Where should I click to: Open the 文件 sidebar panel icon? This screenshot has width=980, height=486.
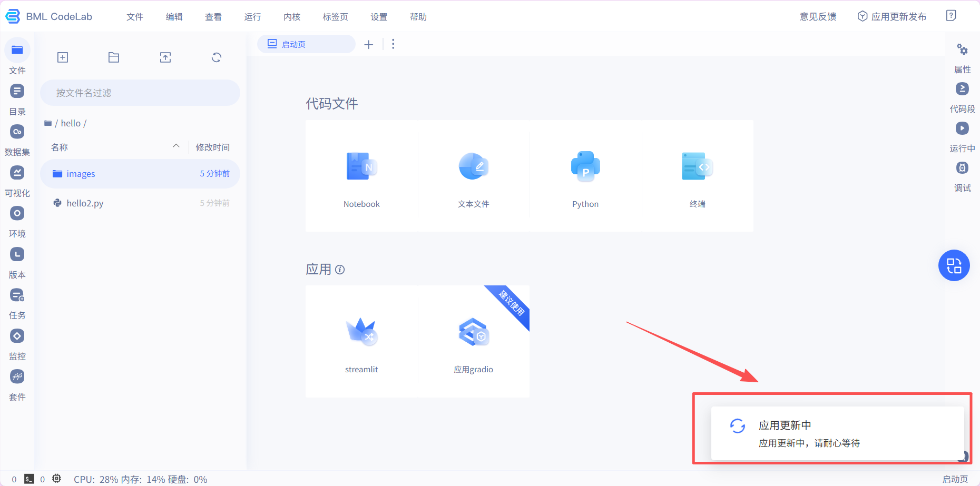coord(17,51)
